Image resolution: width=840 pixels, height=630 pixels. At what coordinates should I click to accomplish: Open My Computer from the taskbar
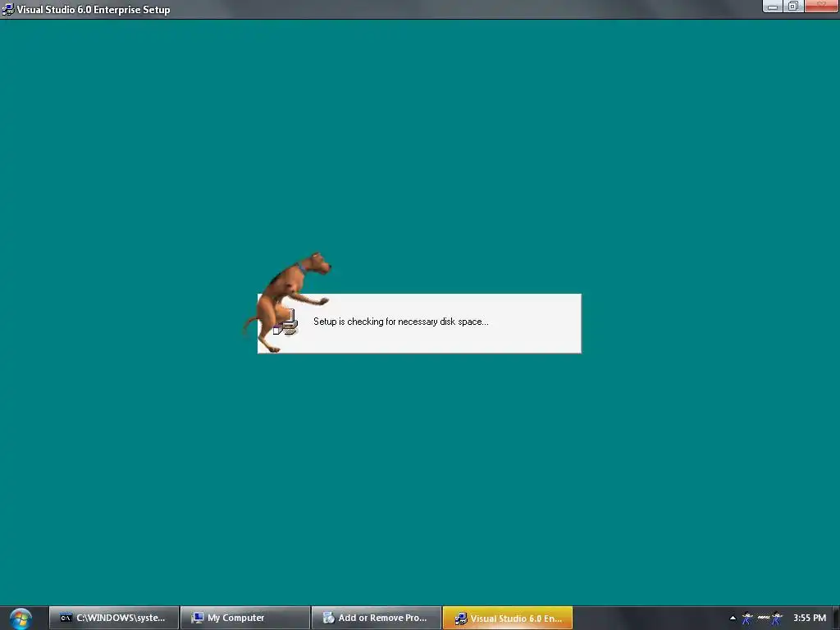click(245, 618)
